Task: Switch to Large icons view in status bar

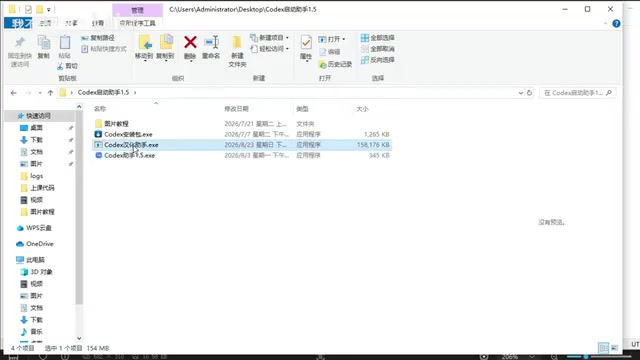Action: tap(614, 348)
